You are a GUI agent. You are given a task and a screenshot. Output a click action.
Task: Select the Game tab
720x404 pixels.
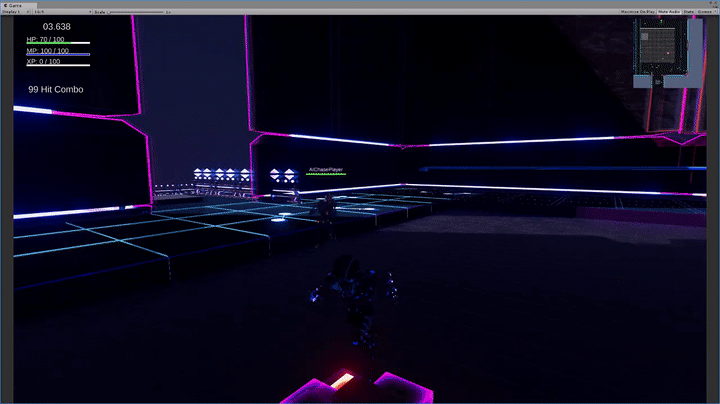click(x=16, y=4)
